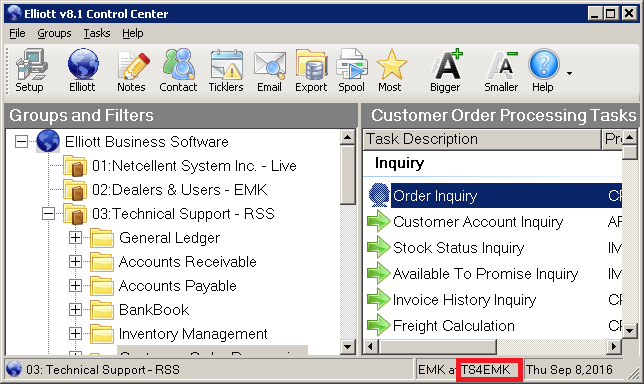Select the Inventory Management tree item
Viewport: 644px width, 384px height.
click(193, 334)
